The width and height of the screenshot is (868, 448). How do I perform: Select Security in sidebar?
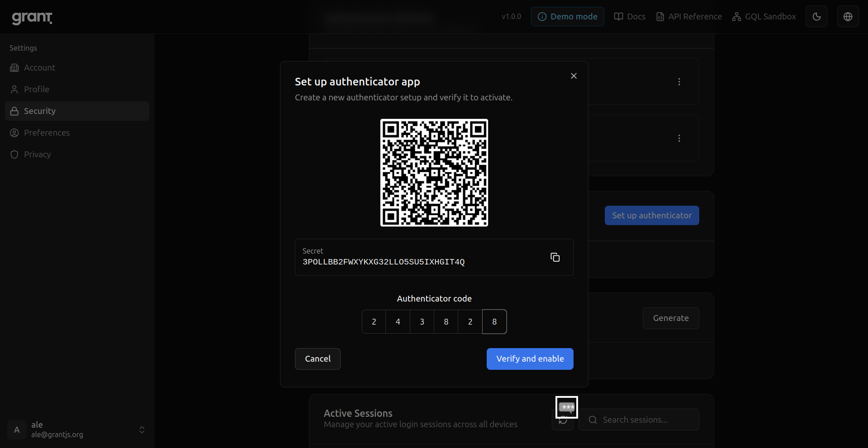coord(77,111)
